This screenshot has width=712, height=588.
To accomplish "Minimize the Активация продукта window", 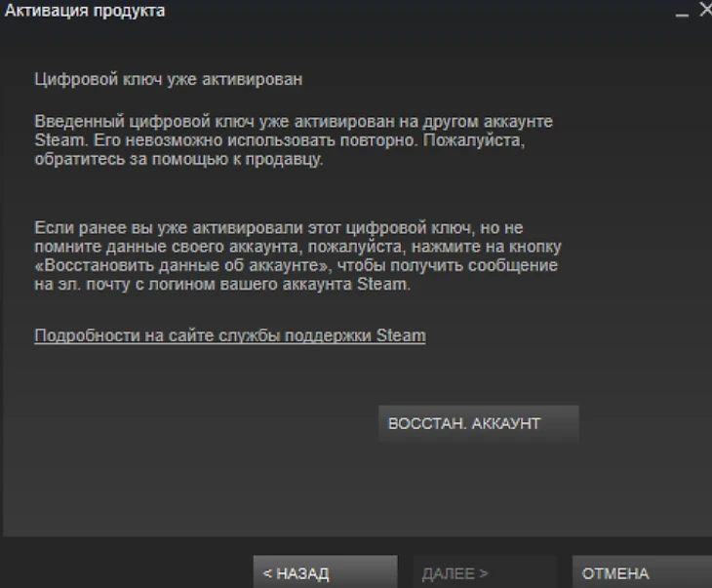I will [682, 12].
